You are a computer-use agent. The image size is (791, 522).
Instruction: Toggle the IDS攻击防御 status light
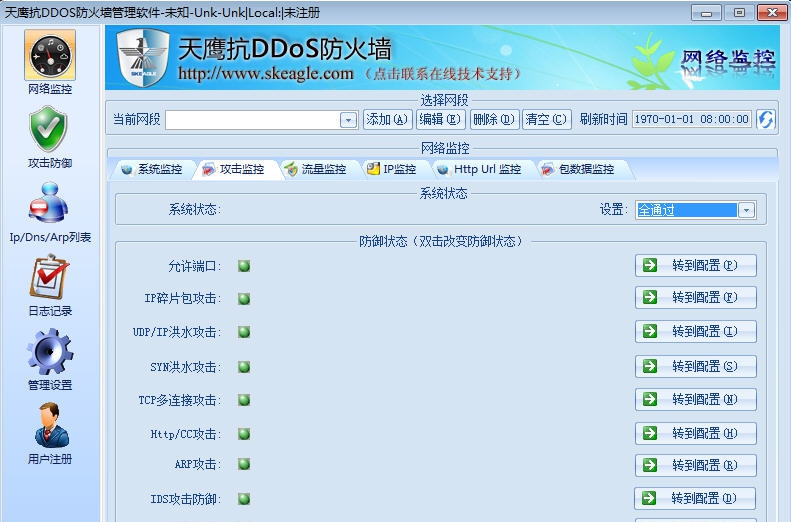point(244,499)
